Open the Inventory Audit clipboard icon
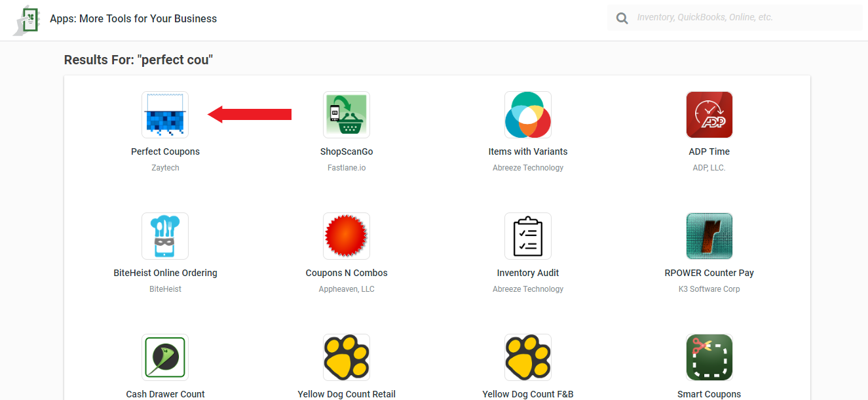The width and height of the screenshot is (868, 400). [528, 236]
